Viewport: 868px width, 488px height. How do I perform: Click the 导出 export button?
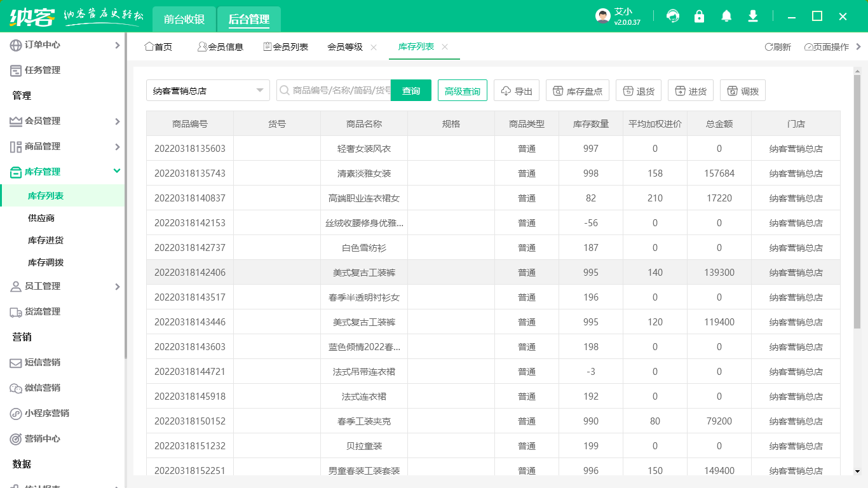(x=517, y=90)
